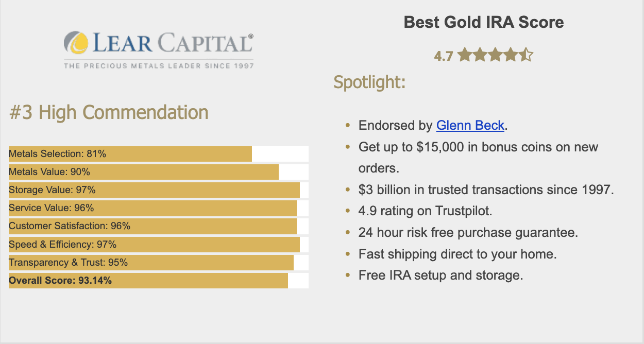The width and height of the screenshot is (644, 344).
Task: Click the Storage Value 97% bar
Action: click(159, 190)
